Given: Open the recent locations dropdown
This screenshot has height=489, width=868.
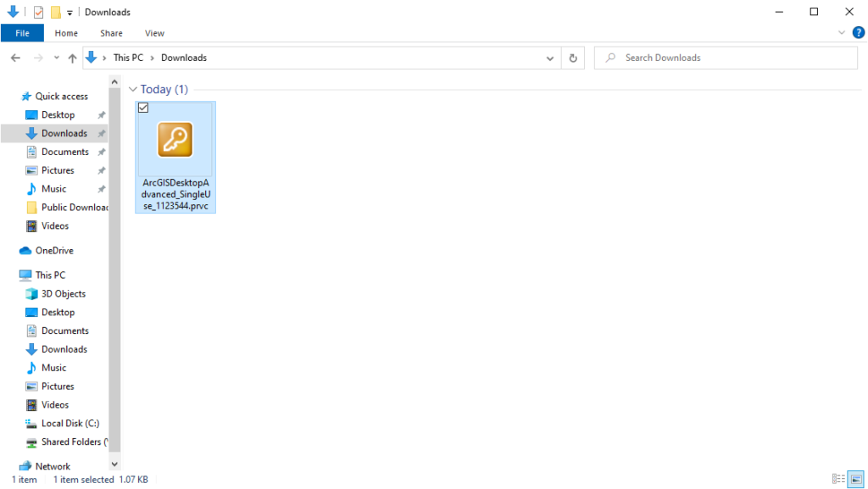Looking at the screenshot, I should [x=56, y=58].
